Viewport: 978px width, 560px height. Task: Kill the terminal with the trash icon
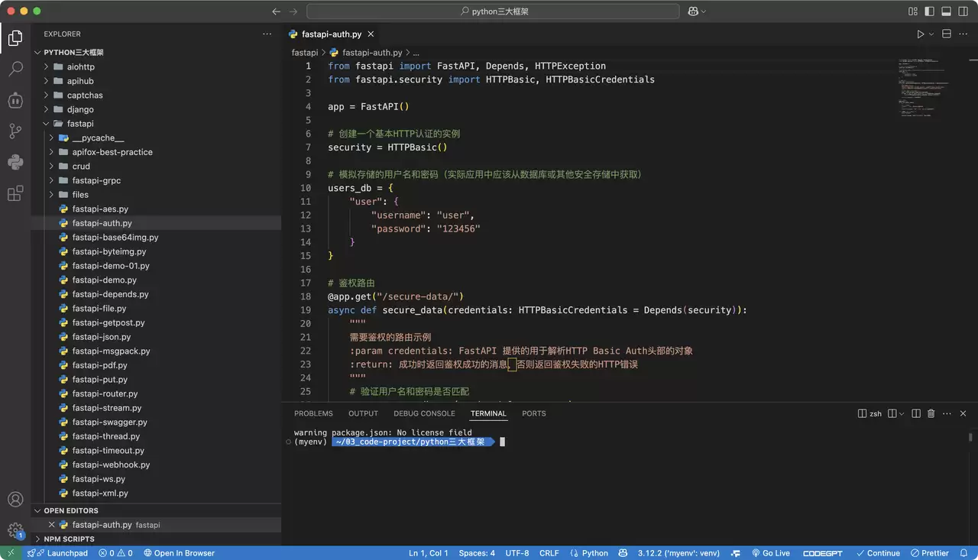[x=931, y=413]
